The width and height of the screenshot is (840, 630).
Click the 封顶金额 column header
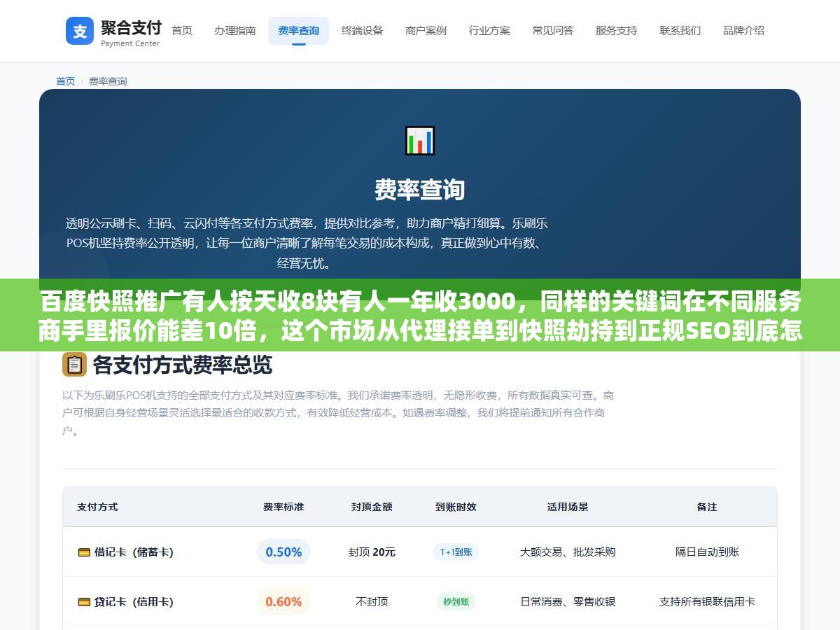tap(372, 507)
